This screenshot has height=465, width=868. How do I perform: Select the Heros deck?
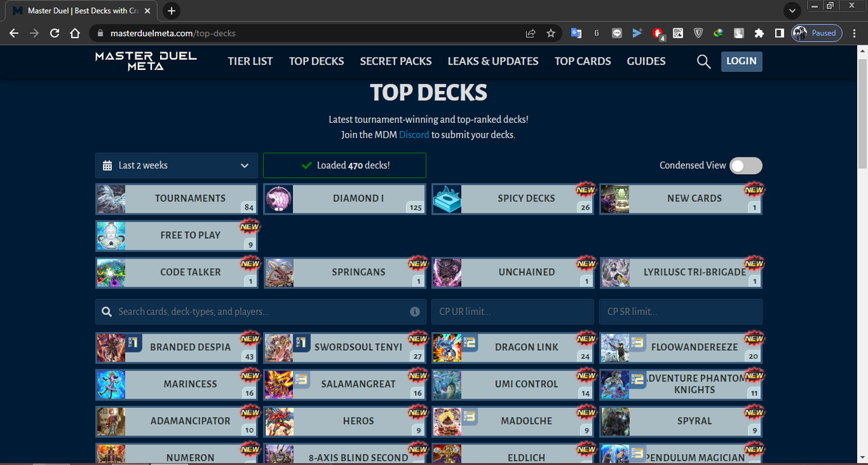pyautogui.click(x=344, y=421)
